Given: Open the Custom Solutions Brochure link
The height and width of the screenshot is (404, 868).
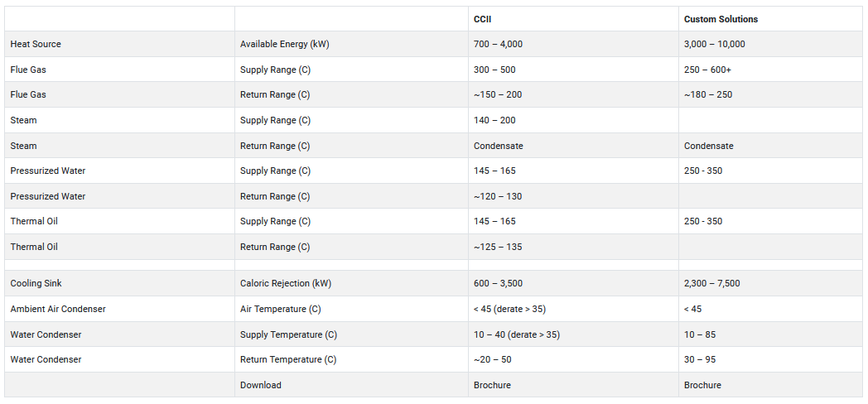Looking at the screenshot, I should [x=702, y=385].
